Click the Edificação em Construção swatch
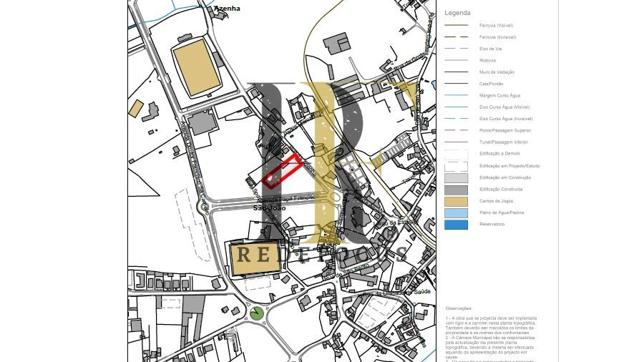This screenshot has width=644, height=362. 456,177
